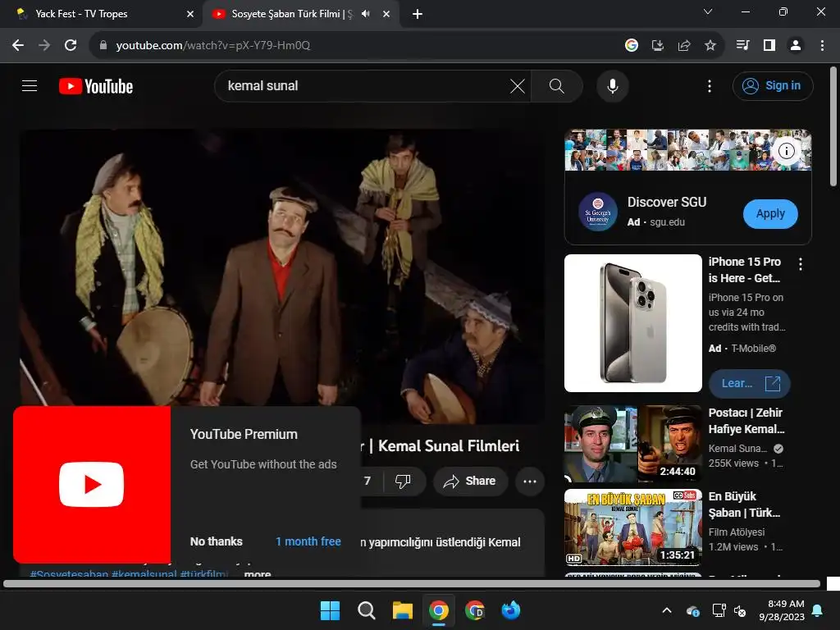Share this page from address bar
The height and width of the screenshot is (630, 840).
[684, 45]
